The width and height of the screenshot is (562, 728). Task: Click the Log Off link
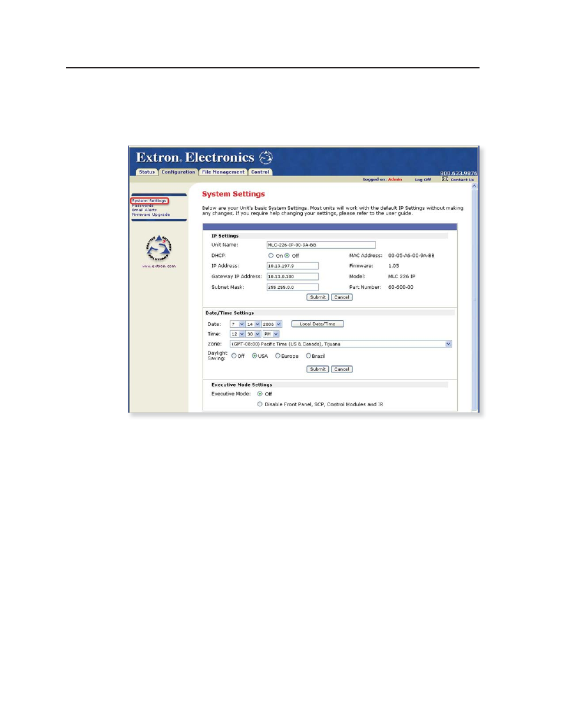(423, 179)
